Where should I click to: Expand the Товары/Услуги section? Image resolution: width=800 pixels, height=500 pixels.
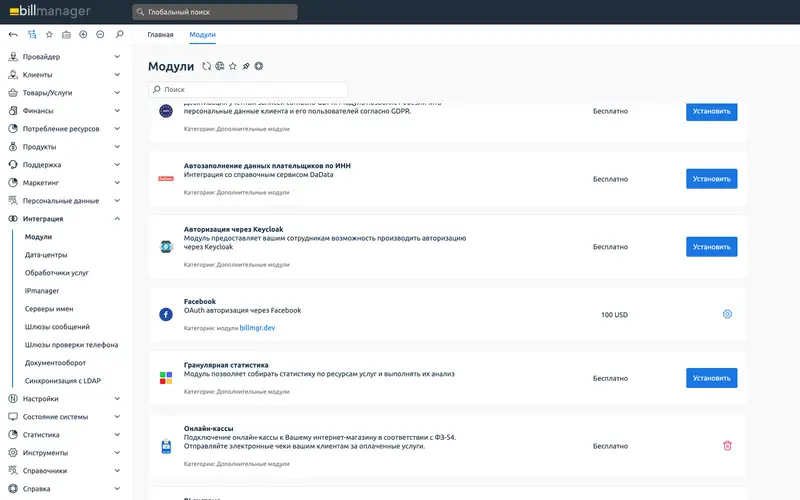click(x=117, y=92)
